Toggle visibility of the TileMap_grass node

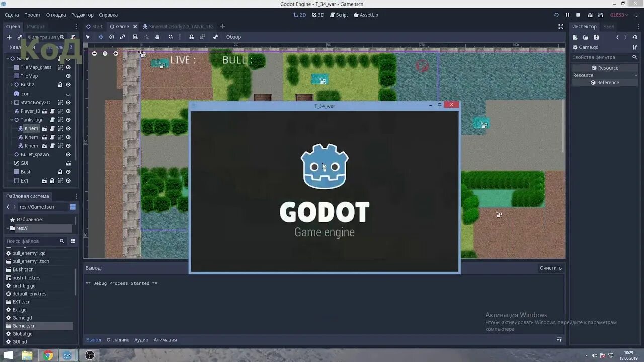68,67
